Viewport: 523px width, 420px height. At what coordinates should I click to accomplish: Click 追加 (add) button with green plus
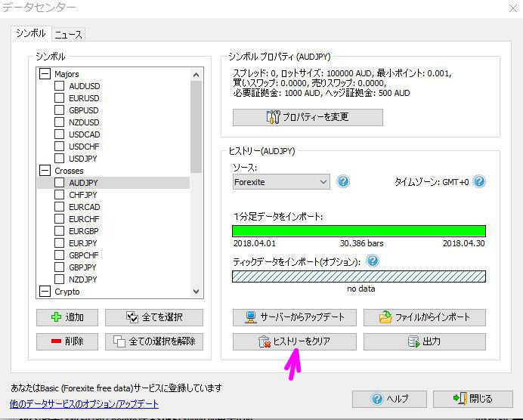(67, 317)
